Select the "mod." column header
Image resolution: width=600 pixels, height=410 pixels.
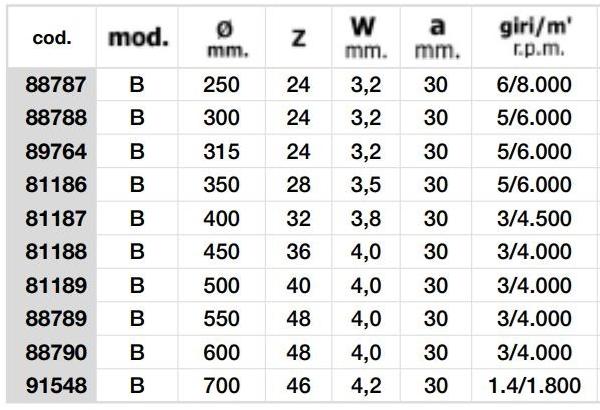(x=138, y=39)
